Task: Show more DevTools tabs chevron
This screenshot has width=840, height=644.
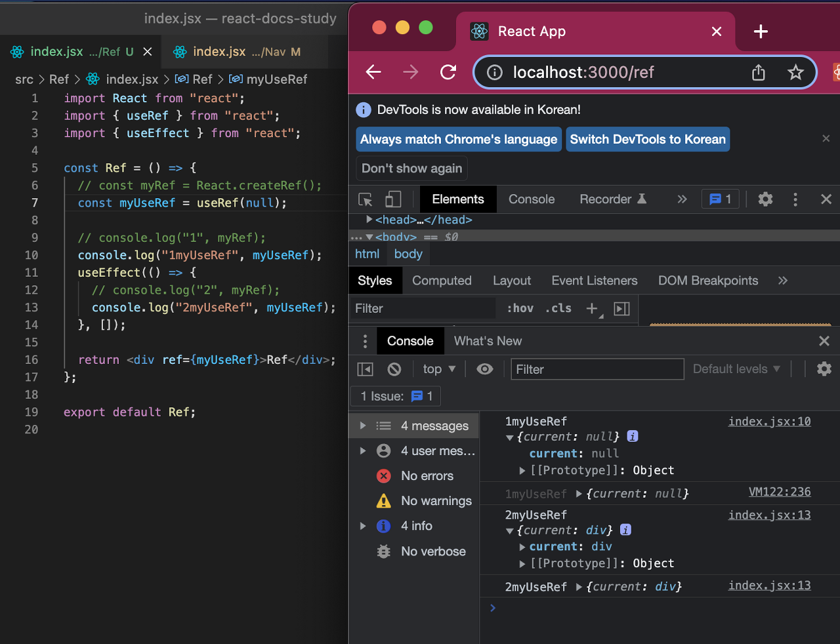Action: 682,199
